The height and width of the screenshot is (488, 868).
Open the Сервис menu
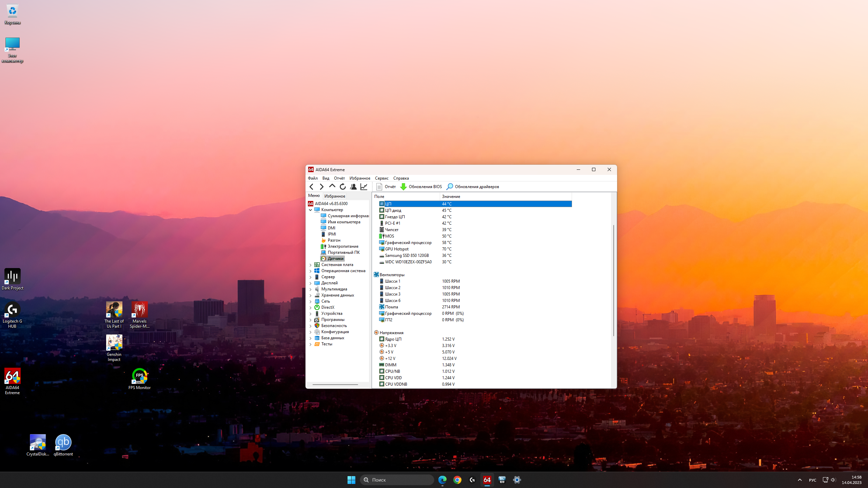tap(381, 178)
